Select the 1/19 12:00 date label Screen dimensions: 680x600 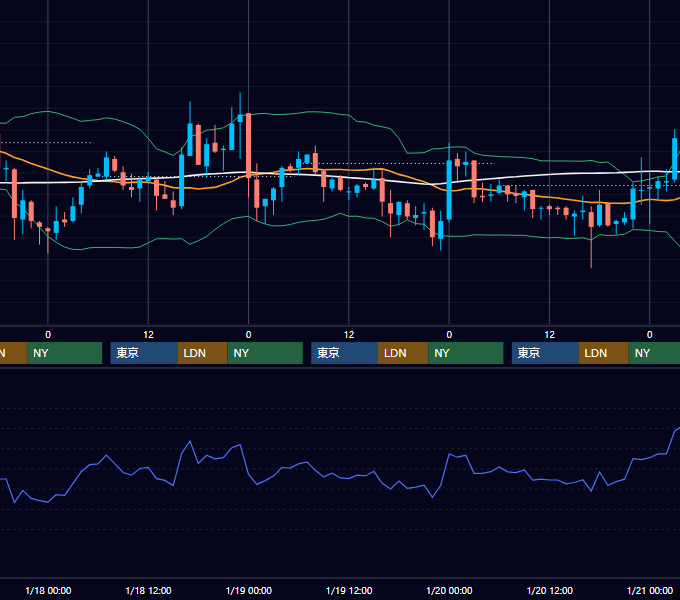[x=349, y=590]
